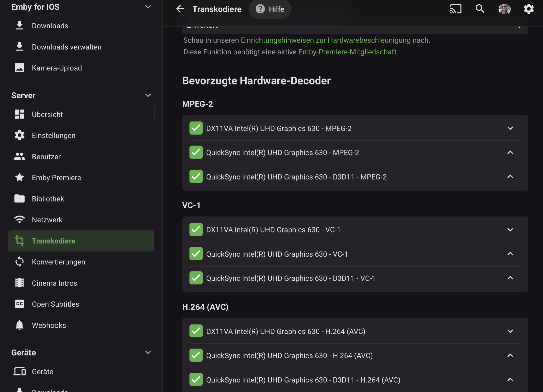The height and width of the screenshot is (392, 543).
Task: Collapse the Server sidebar section
Action: tap(148, 95)
